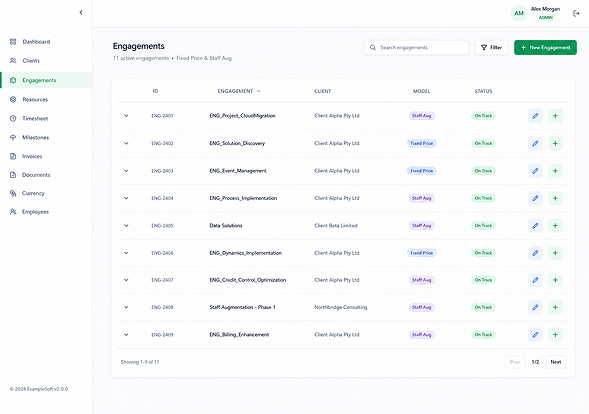Click the Search engagements field

click(417, 47)
